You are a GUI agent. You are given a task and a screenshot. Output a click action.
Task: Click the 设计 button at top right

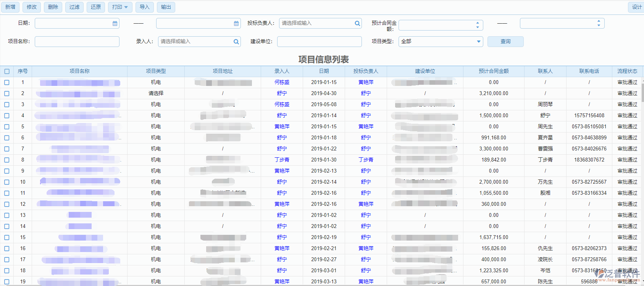pos(636,7)
